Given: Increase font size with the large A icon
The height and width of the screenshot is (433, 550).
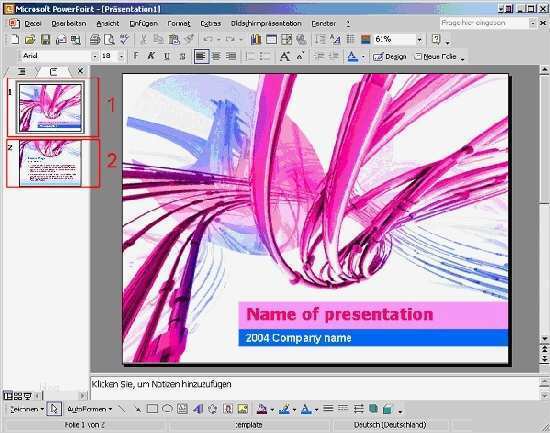Looking at the screenshot, I should [x=285, y=56].
